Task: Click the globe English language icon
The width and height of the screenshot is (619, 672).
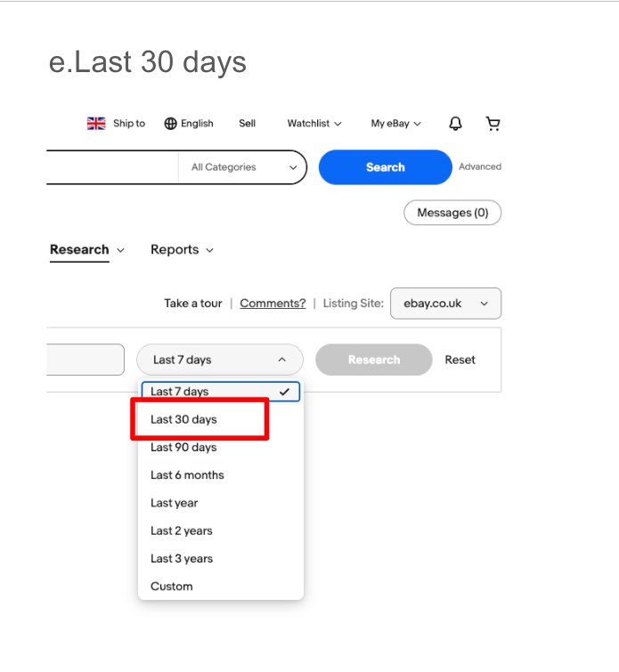Action: coord(171,124)
